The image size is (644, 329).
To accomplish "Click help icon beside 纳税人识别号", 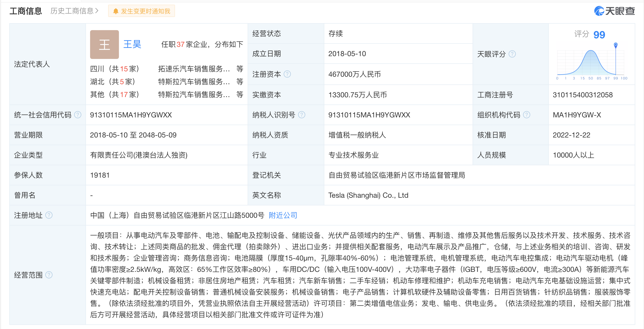I will 302,115.
